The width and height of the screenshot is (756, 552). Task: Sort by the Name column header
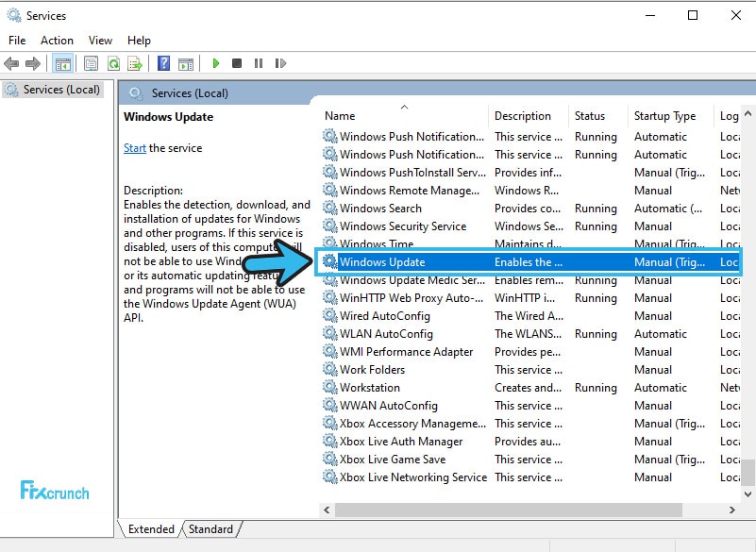(x=404, y=116)
